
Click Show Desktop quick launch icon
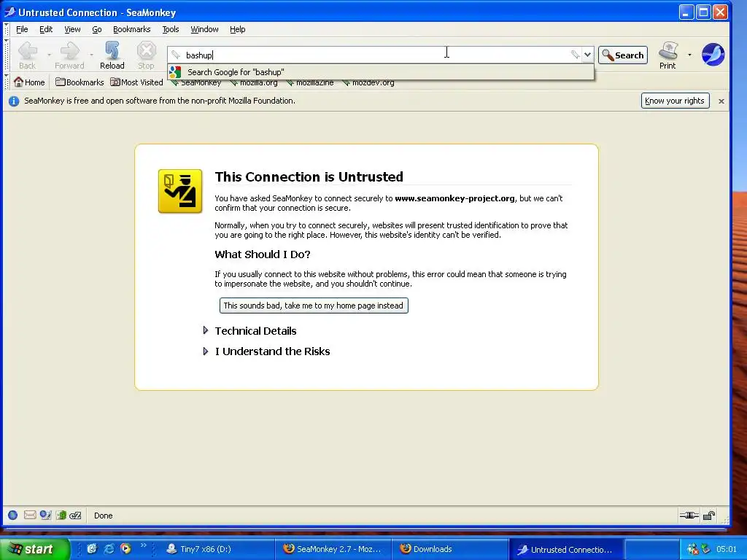(x=92, y=548)
